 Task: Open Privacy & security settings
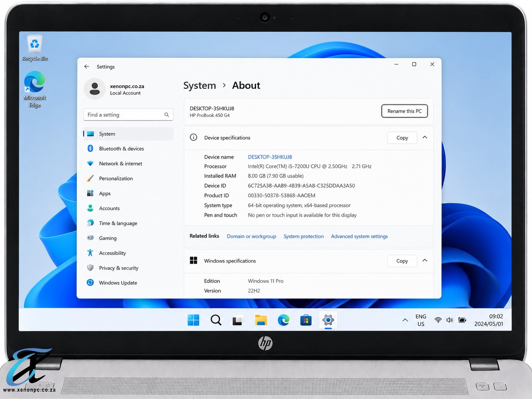tap(128, 268)
